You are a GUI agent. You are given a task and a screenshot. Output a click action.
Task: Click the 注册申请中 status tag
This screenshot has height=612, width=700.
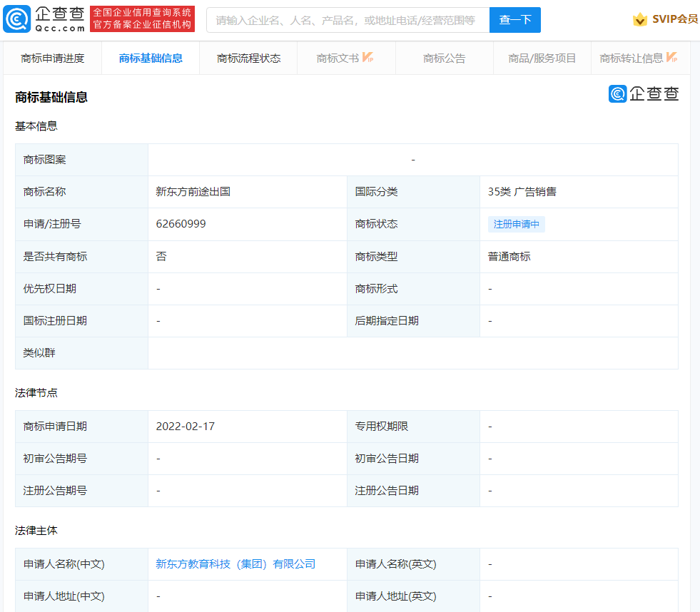pyautogui.click(x=516, y=224)
